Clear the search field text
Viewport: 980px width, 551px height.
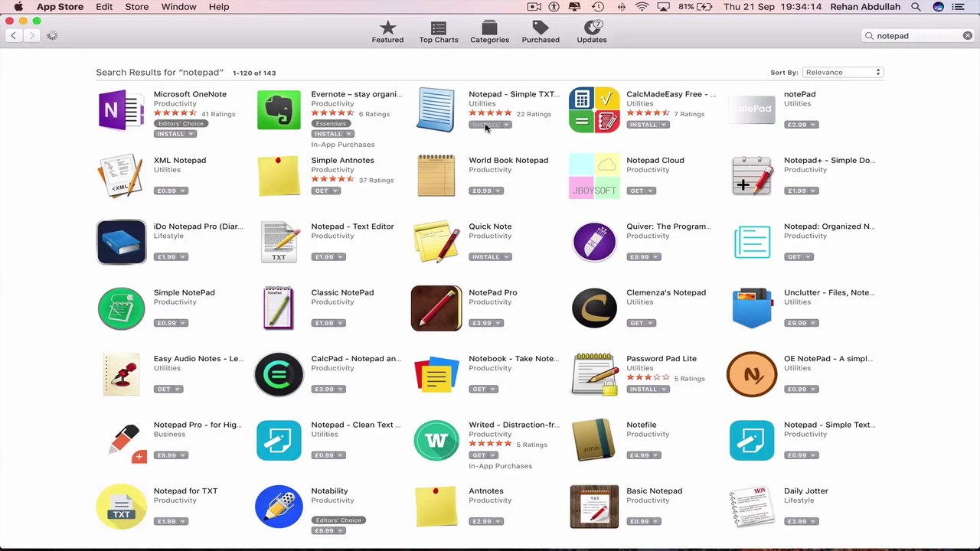967,35
